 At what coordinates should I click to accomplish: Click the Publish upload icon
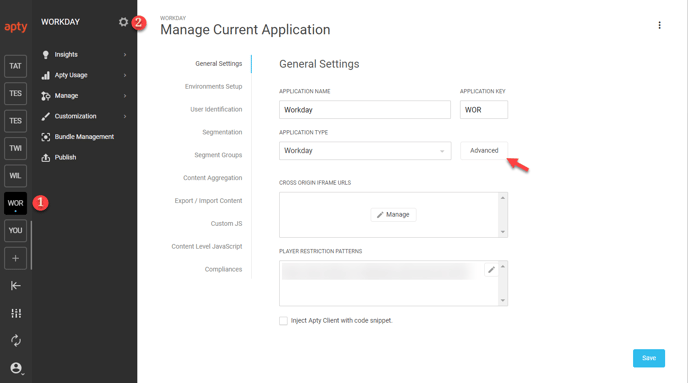[46, 157]
